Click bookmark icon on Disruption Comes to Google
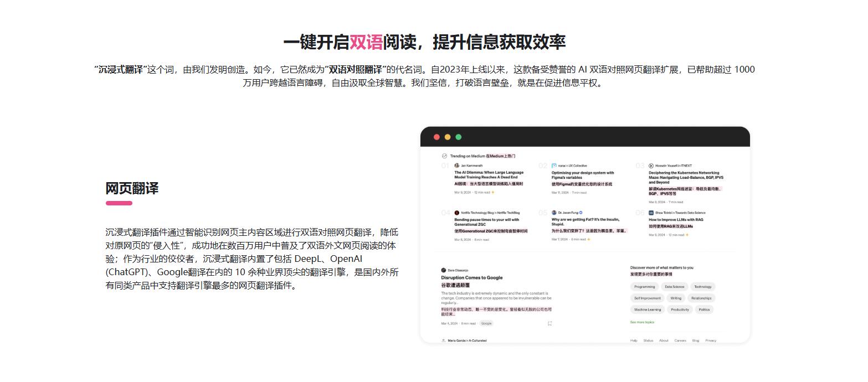This screenshot has width=868, height=382. (549, 323)
